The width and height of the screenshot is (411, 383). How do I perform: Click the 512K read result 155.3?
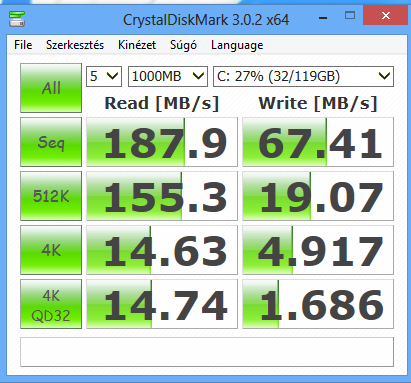[162, 196]
